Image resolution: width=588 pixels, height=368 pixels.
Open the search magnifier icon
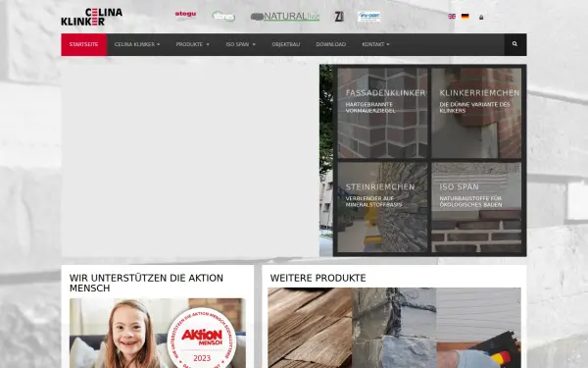(514, 44)
